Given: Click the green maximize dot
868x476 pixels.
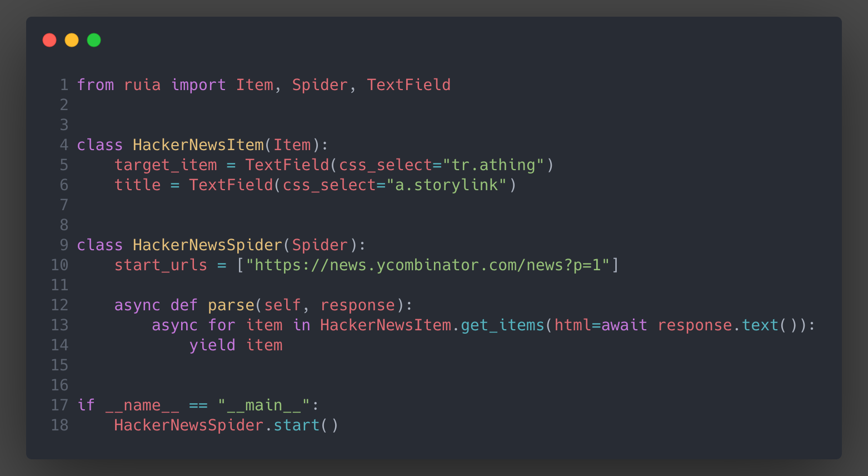Looking at the screenshot, I should pyautogui.click(x=94, y=40).
